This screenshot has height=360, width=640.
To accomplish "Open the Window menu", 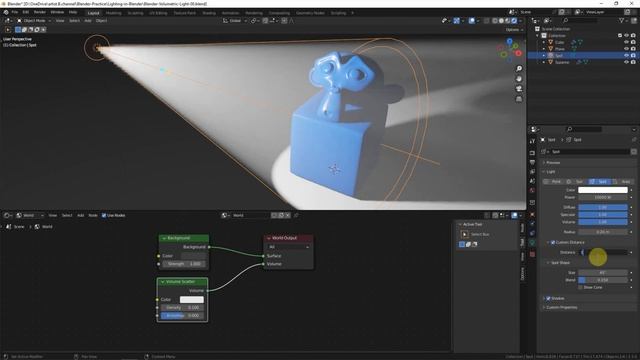I will (x=57, y=13).
